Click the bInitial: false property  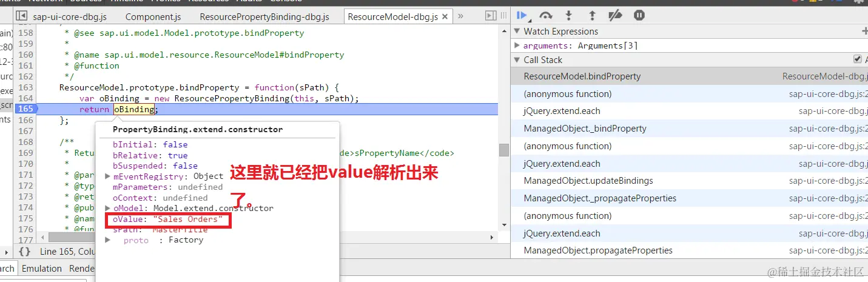[150, 144]
